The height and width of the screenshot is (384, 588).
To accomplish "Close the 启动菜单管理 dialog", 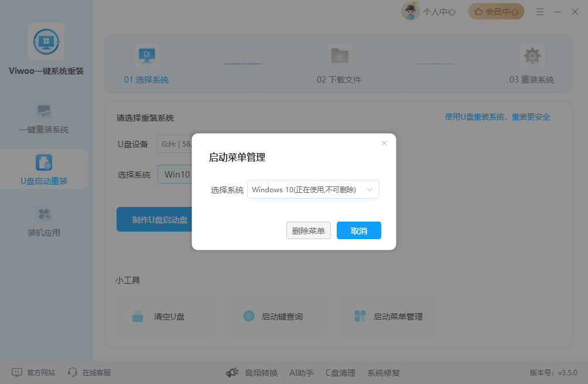I will point(384,143).
